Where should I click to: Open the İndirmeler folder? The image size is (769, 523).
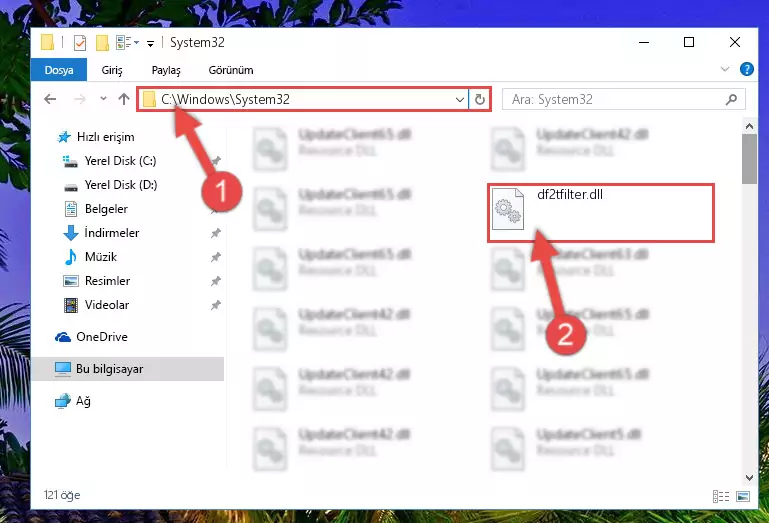pyautogui.click(x=111, y=233)
